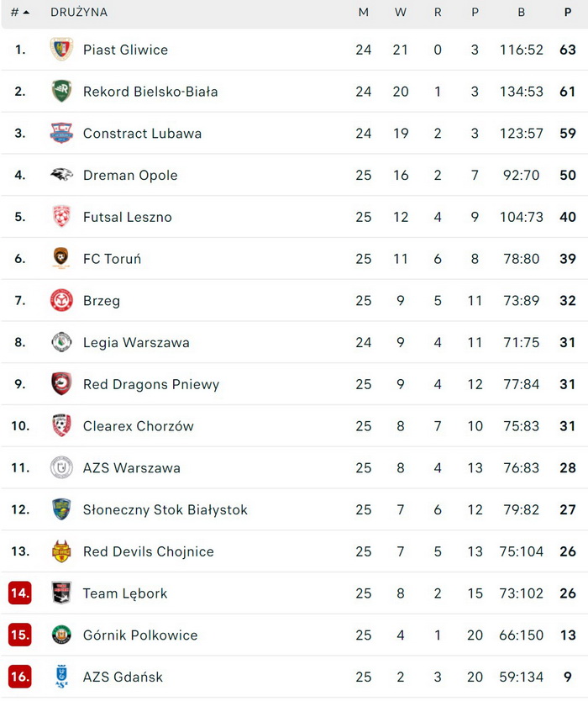Viewport: 588px width, 701px height.
Task: Click the Dreman Opole panther logo
Action: pos(61,175)
